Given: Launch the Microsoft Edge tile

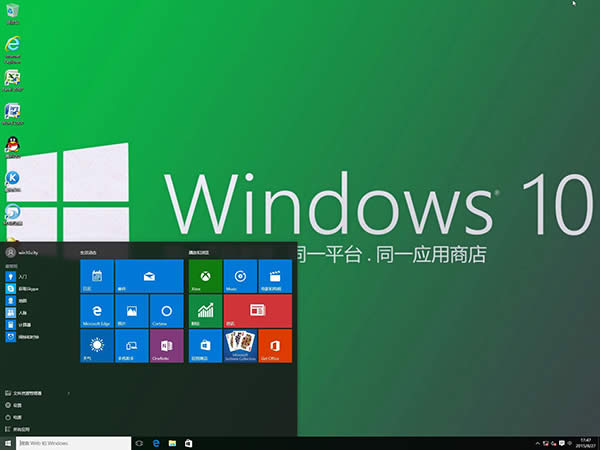Looking at the screenshot, I should coord(96,310).
